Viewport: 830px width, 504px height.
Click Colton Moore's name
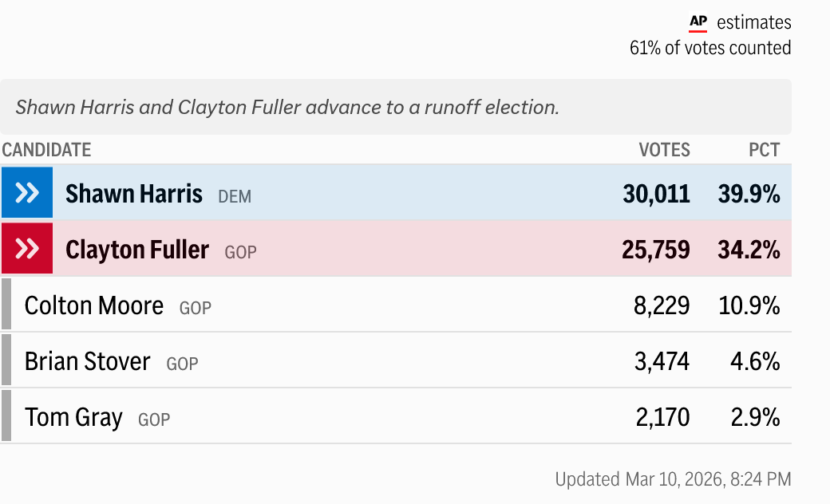[x=94, y=305]
